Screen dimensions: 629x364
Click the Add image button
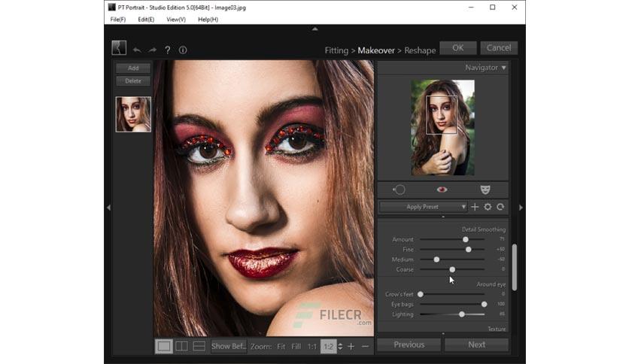pyautogui.click(x=133, y=68)
